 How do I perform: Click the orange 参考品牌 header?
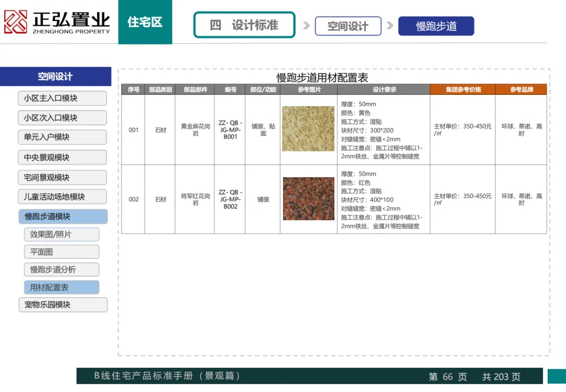pos(521,89)
